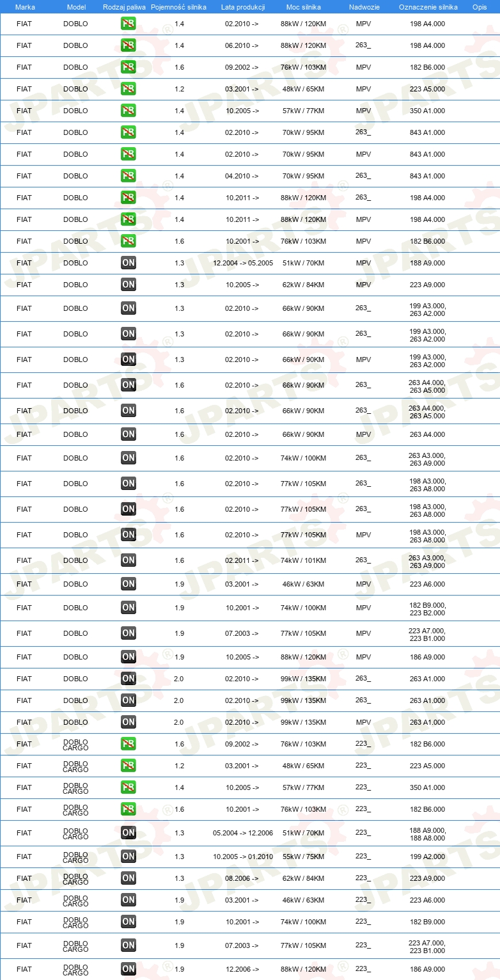This screenshot has width=500, height=980.
Task: Click the Model column header
Action: tap(76, 7)
